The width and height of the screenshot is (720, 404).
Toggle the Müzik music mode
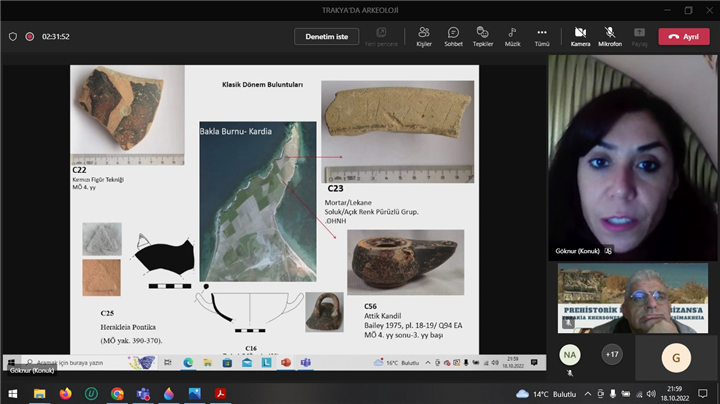[x=512, y=36]
